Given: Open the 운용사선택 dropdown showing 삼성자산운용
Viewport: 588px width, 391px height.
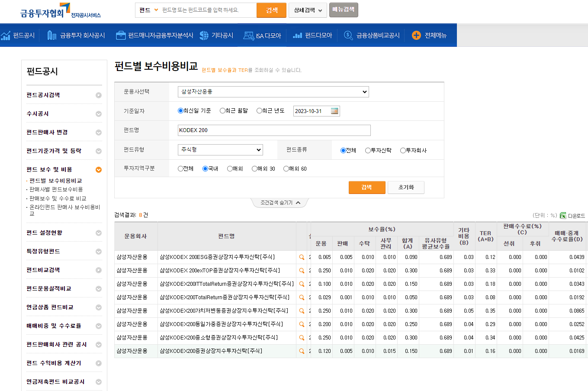Looking at the screenshot, I should (273, 92).
